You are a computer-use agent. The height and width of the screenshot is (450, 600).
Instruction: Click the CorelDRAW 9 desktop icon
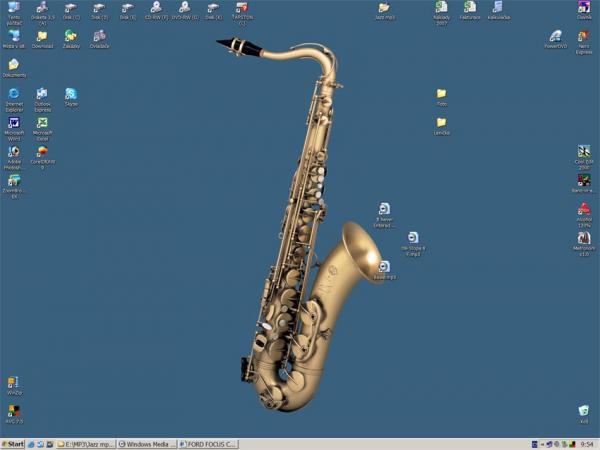[42, 152]
